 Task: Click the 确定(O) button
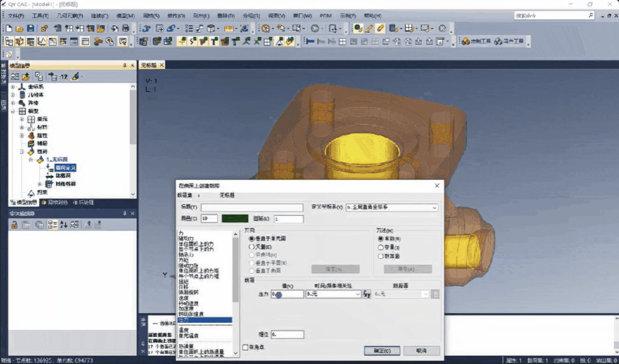(382, 350)
